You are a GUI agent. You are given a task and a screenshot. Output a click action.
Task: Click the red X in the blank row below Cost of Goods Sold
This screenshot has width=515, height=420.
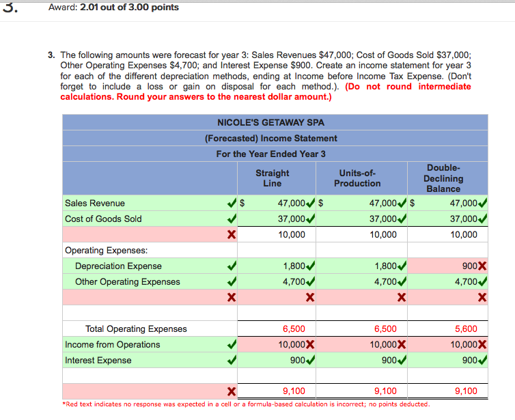[232, 234]
